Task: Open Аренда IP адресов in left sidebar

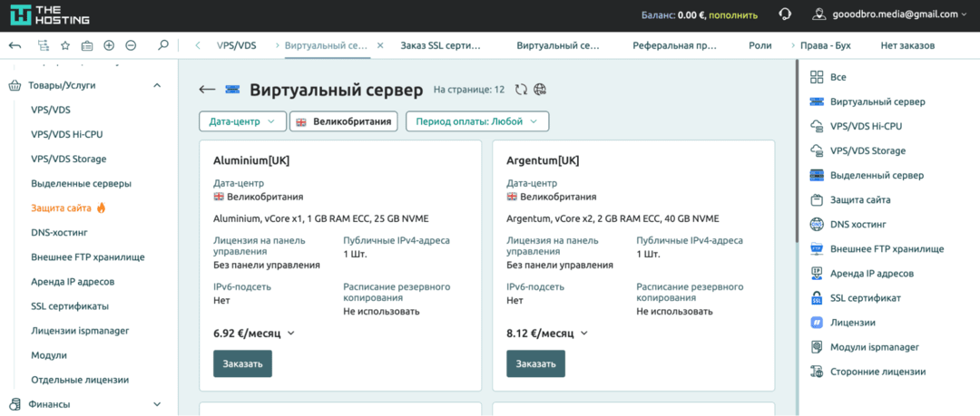Action: 73,282
